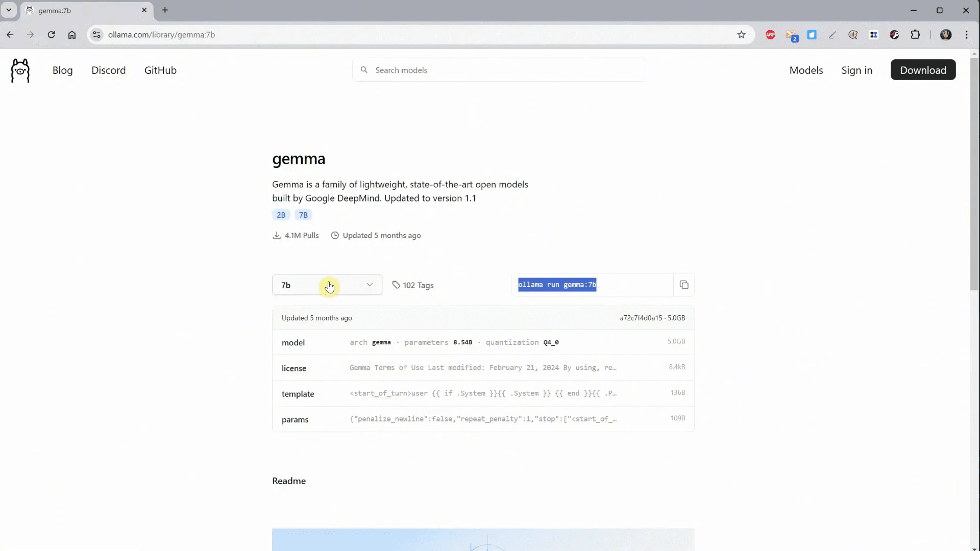Click the Sign in link
Screen dimensions: 980x551
(856, 70)
